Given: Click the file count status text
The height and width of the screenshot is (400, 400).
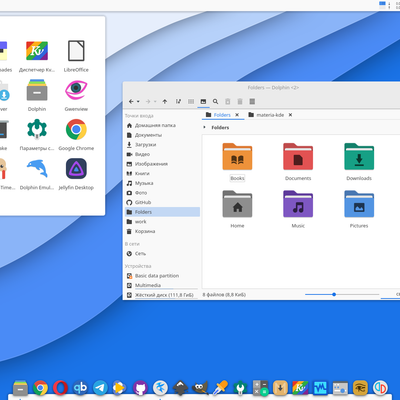Looking at the screenshot, I should [x=224, y=295].
